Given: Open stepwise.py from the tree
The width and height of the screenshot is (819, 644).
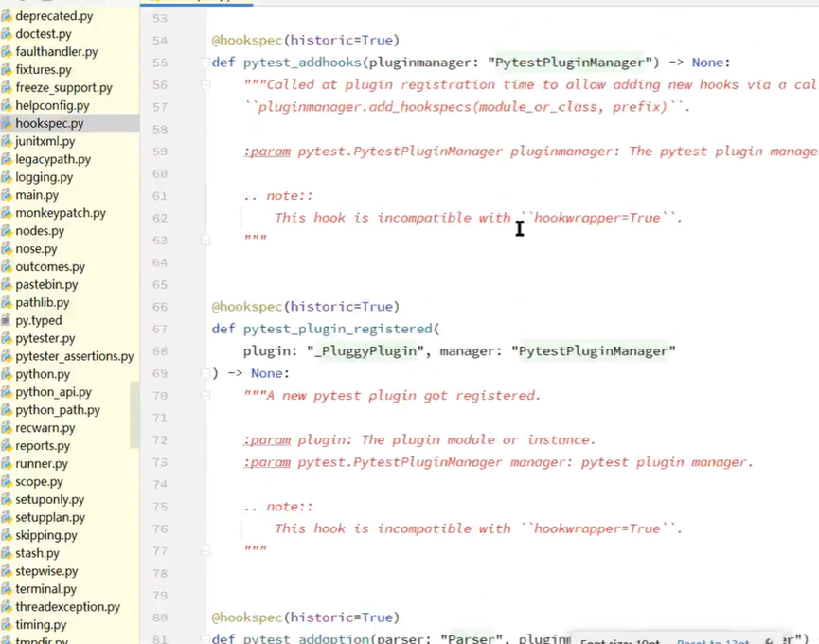Looking at the screenshot, I should 46,571.
